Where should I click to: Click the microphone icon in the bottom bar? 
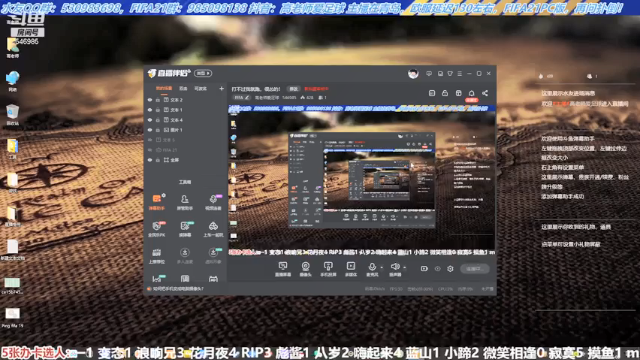(372, 267)
